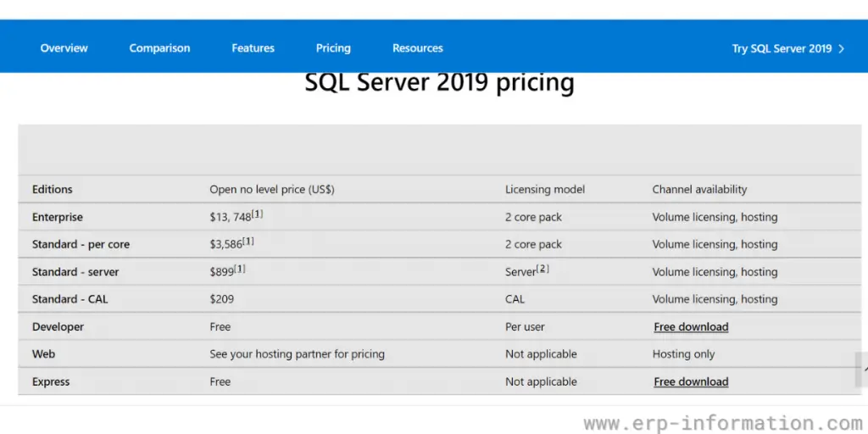Viewport: 868px width, 434px height.
Task: Click the Channel availability column header
Action: [x=699, y=190]
